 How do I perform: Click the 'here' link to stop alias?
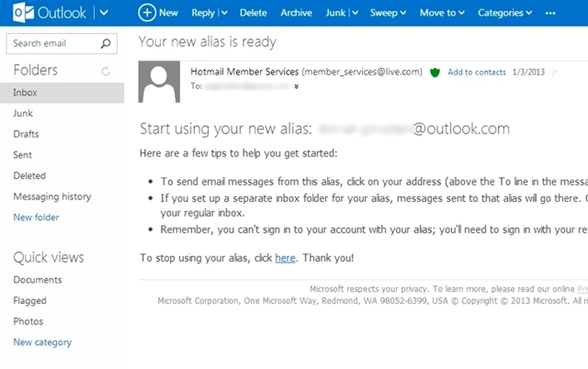pyautogui.click(x=285, y=258)
